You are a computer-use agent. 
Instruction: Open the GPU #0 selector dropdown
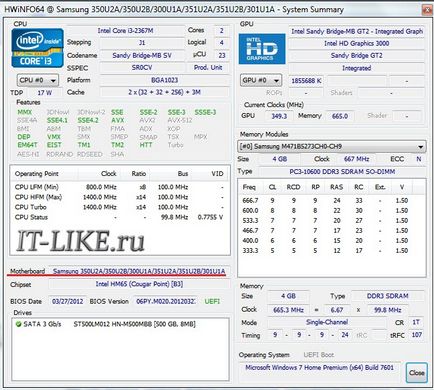261,80
